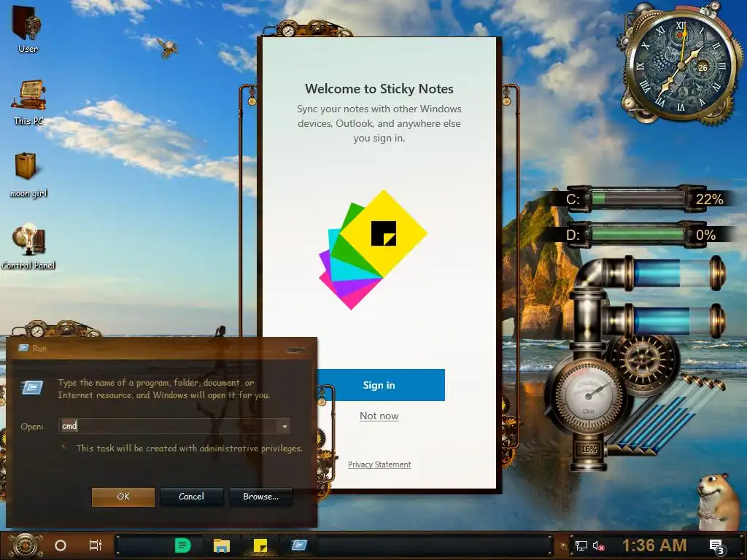Click the 0% D: drive value
Image resolution: width=747 pixels, height=560 pixels.
pos(705,235)
